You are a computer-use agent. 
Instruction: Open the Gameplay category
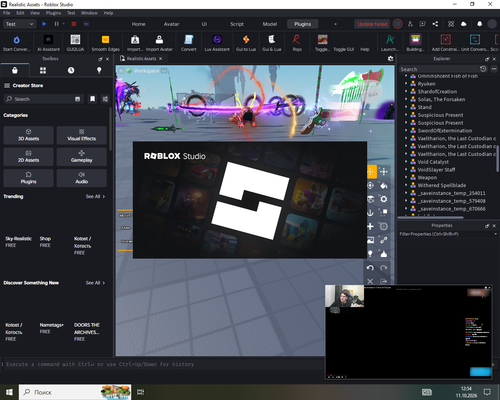82,157
